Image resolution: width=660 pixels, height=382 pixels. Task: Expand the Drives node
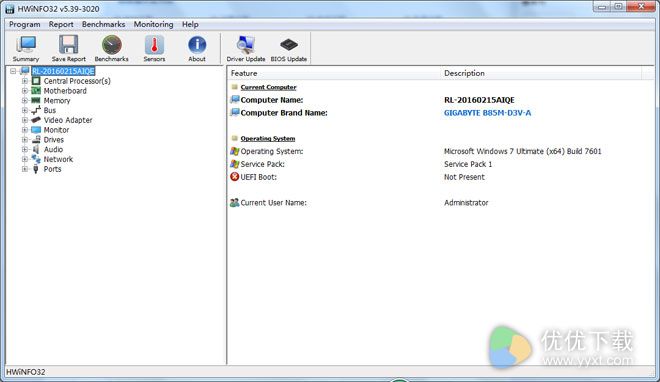coord(25,139)
